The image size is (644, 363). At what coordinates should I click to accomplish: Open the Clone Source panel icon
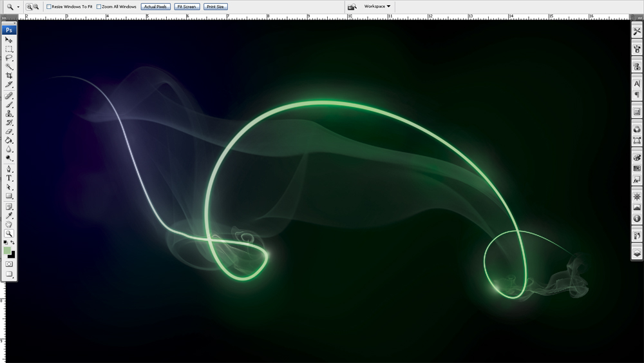pos(637,66)
